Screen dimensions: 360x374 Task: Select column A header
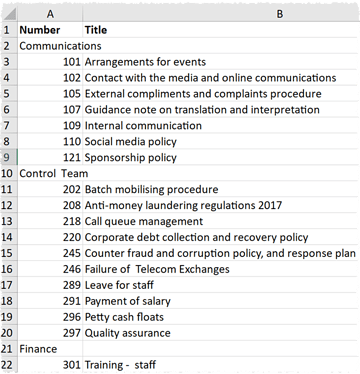[50, 14]
